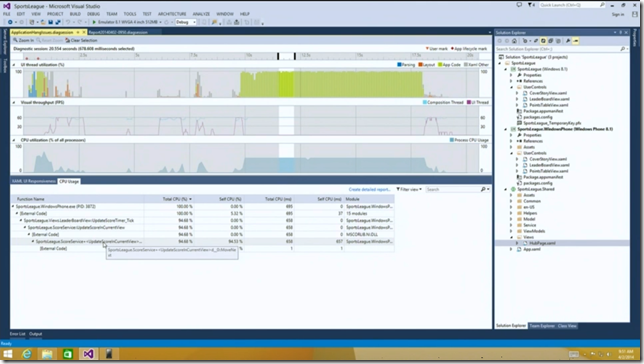Image resolution: width=644 pixels, height=364 pixels.
Task: Switch to the XAML UI Responsiveness tab
Action: pyautogui.click(x=34, y=181)
